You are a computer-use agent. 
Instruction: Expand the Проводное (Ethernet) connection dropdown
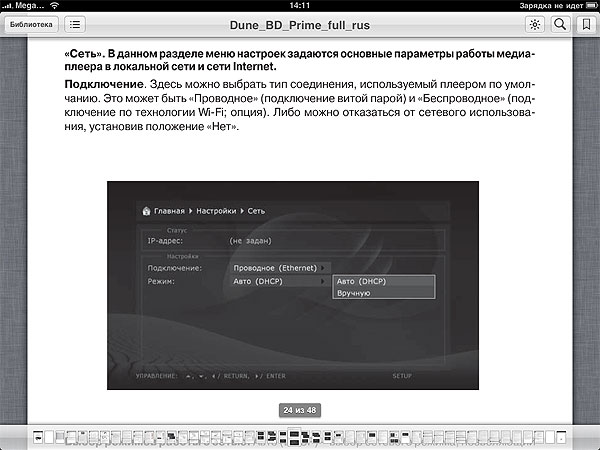(275, 268)
